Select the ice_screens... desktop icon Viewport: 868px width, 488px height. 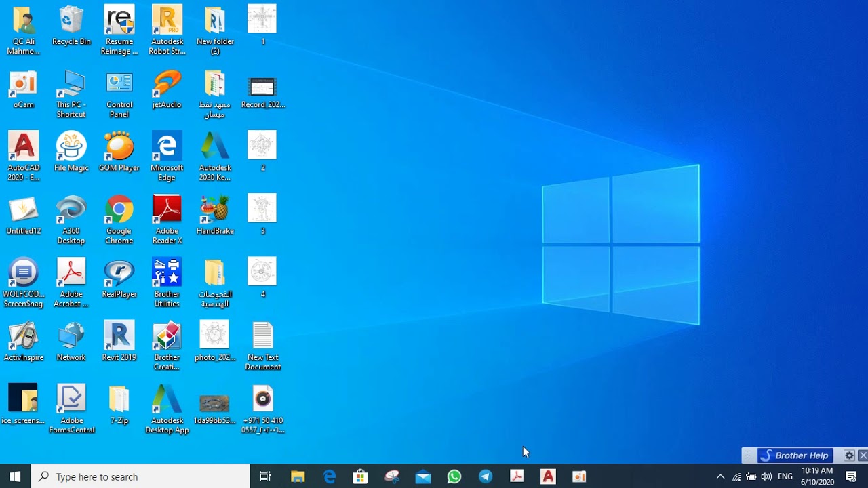click(24, 404)
